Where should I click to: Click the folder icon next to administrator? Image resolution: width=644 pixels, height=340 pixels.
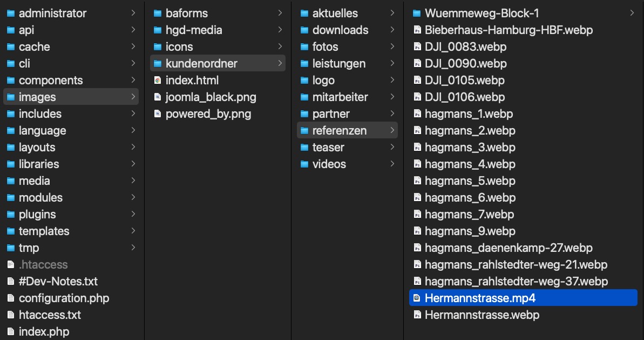click(x=11, y=13)
